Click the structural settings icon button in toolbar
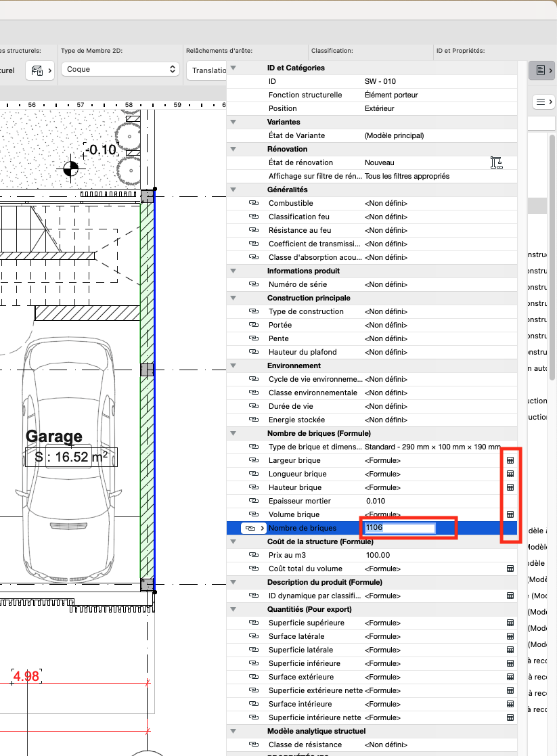 pyautogui.click(x=39, y=70)
